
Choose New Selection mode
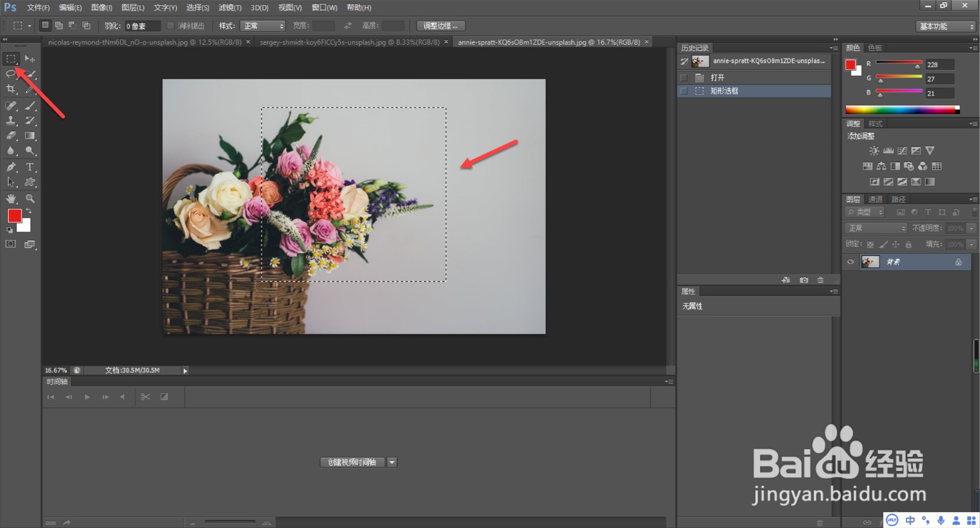tap(45, 25)
